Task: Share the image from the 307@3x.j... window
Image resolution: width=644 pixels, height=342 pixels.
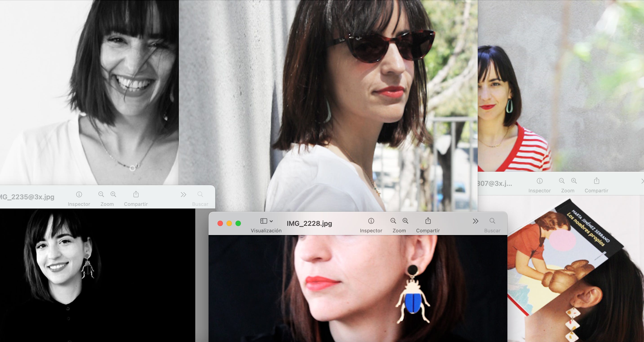Action: [x=597, y=181]
